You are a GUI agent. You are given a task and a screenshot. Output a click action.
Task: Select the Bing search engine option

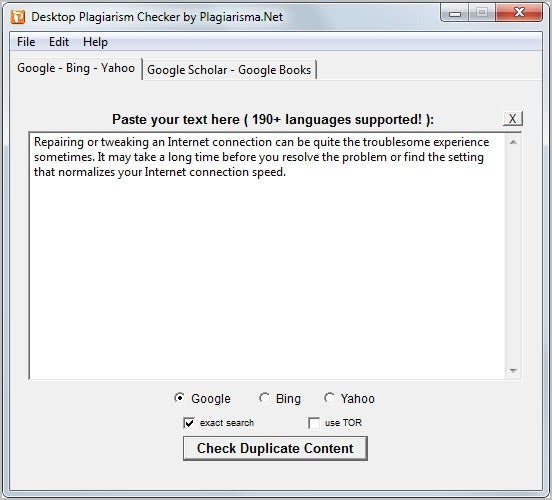pyautogui.click(x=264, y=398)
